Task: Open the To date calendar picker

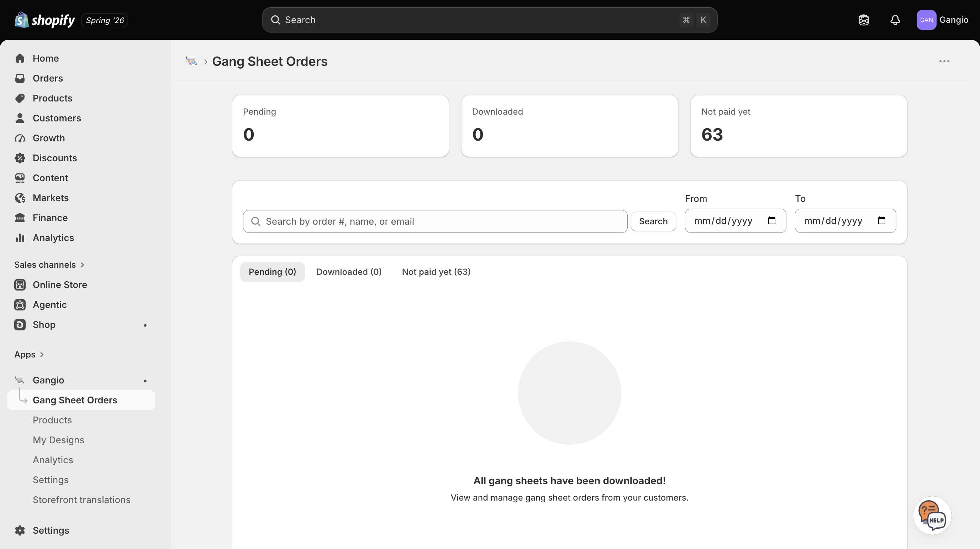Action: pyautogui.click(x=881, y=220)
